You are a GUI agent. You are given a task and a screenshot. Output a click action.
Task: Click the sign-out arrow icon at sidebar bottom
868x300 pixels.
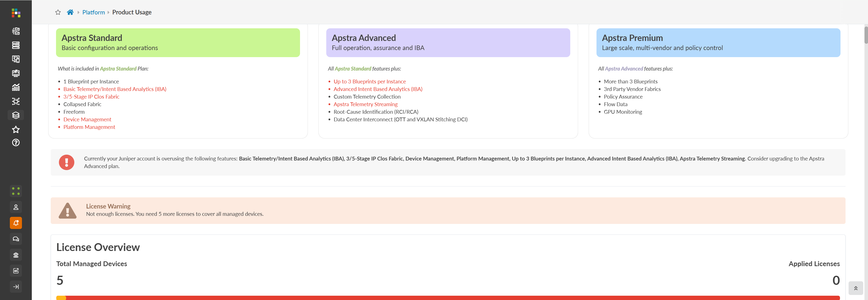pos(15,287)
